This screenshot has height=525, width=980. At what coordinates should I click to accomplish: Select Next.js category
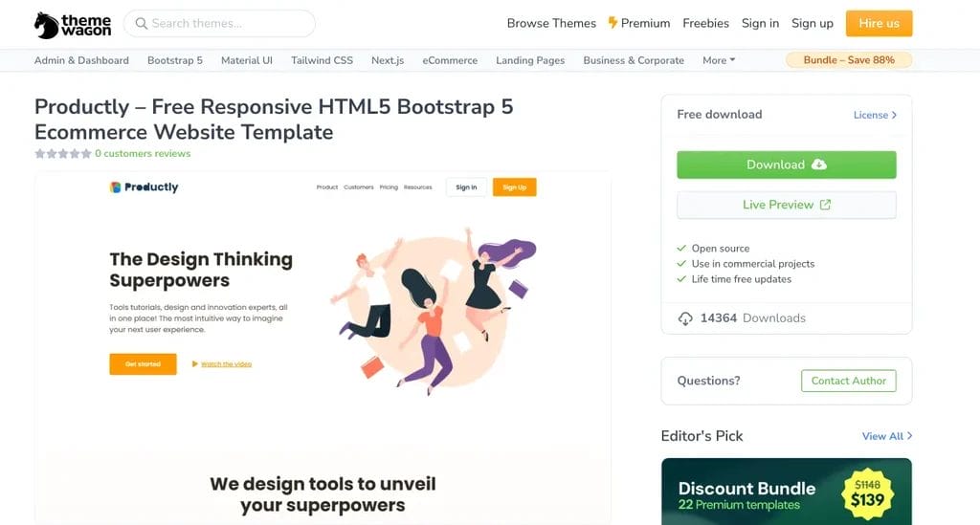tap(388, 60)
